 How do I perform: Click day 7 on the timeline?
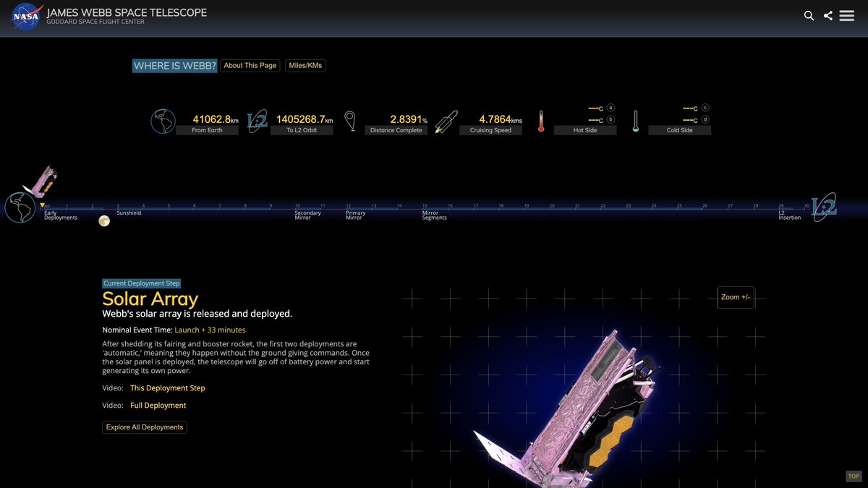pyautogui.click(x=220, y=206)
